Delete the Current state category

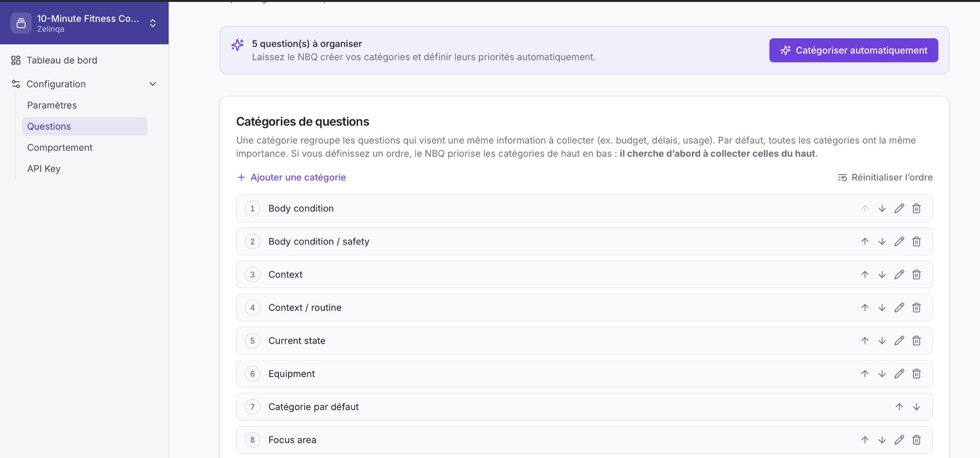(x=916, y=340)
